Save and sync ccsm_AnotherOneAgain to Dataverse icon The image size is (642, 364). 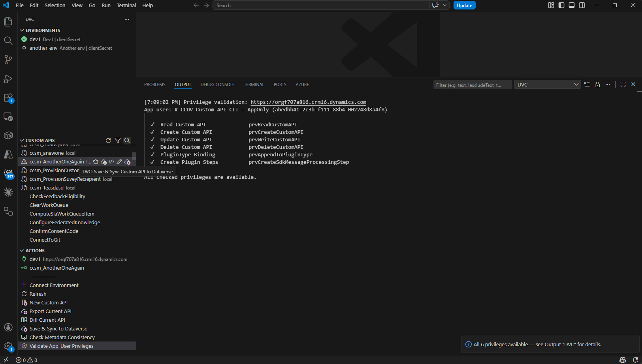coord(127,162)
